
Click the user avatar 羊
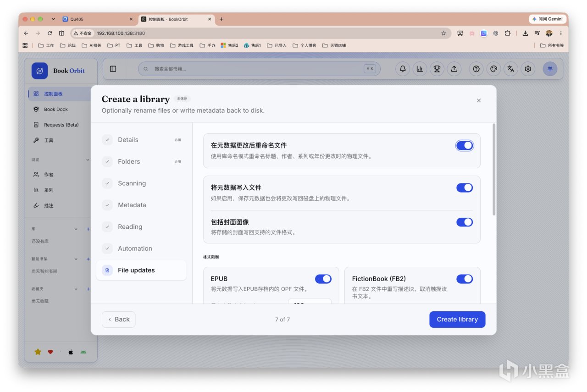550,69
